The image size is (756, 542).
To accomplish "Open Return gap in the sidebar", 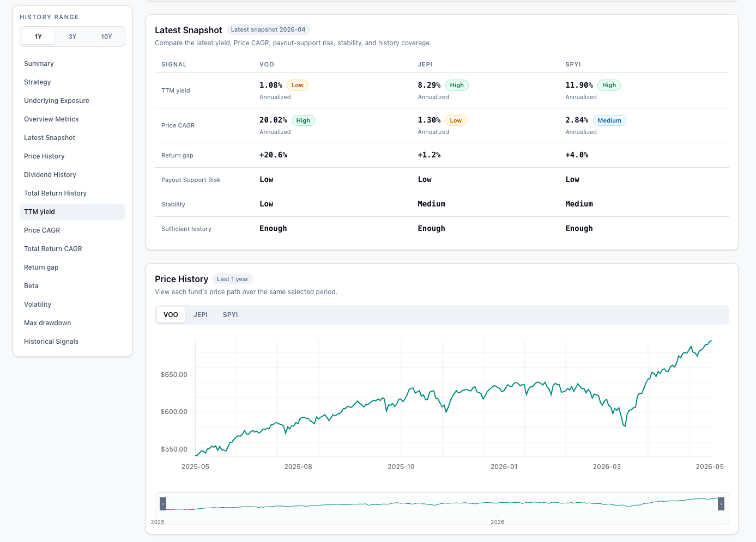I will point(72,267).
